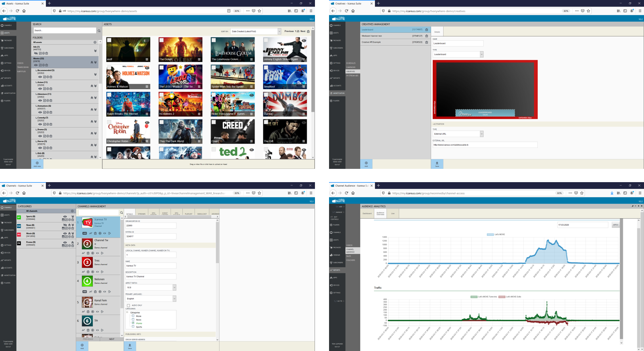The height and width of the screenshot is (351, 644).
Task: Toggle visibility eye of the Ads folder
Action: pyautogui.click(x=36, y=54)
